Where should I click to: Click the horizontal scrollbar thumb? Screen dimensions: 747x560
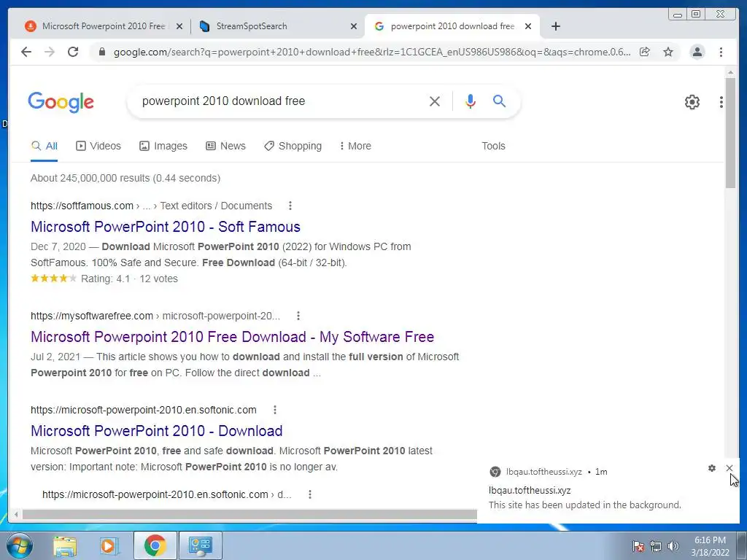249,514
